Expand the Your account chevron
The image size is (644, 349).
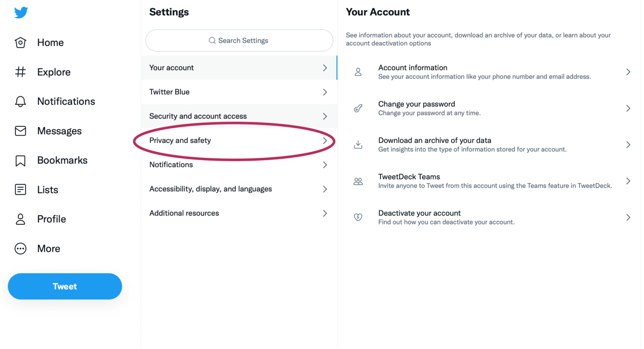point(325,68)
